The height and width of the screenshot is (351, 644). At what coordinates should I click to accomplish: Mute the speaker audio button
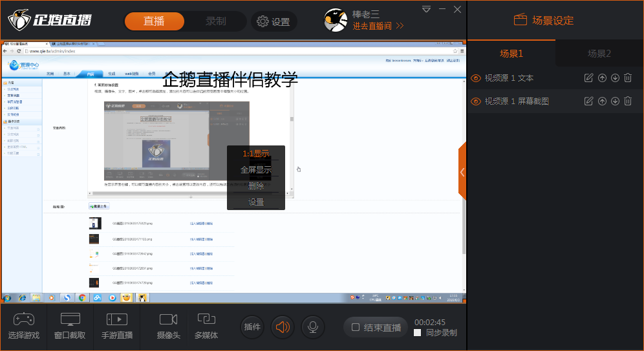tap(283, 327)
